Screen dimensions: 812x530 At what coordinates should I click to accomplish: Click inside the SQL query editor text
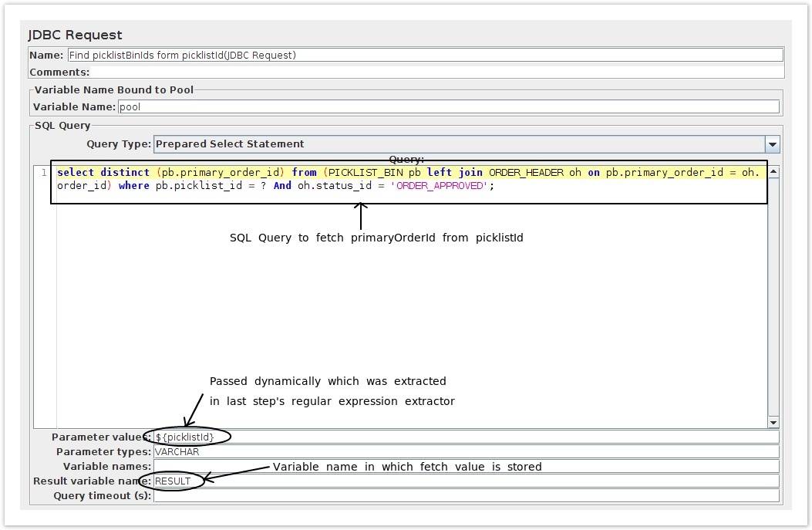click(x=408, y=179)
